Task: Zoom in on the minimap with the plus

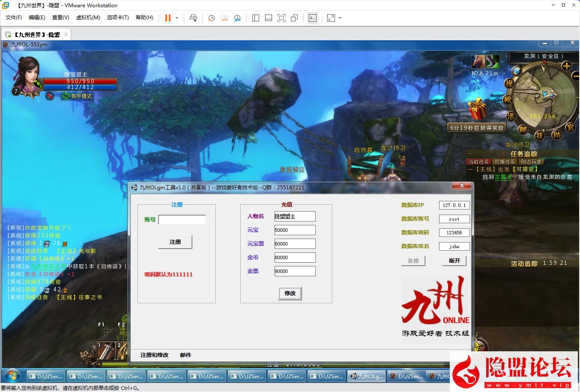Action: (x=566, y=66)
